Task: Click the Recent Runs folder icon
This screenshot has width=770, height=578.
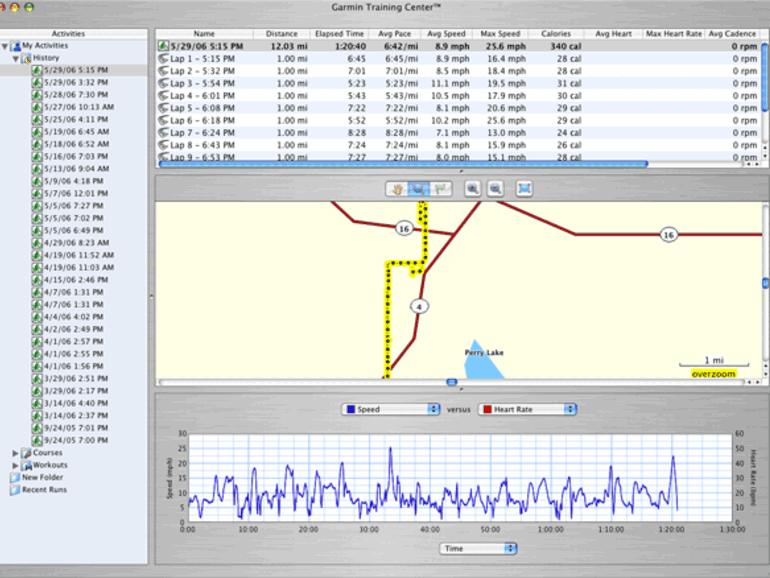Action: [x=14, y=490]
